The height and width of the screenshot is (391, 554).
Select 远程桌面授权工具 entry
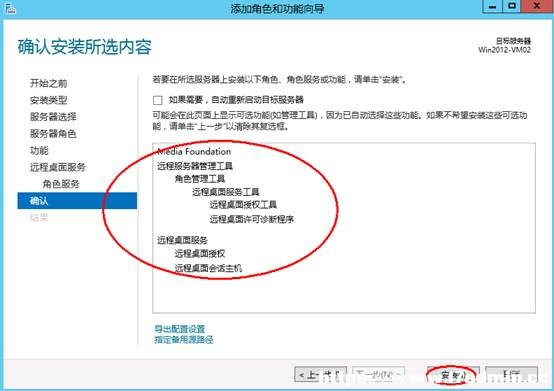point(243,205)
